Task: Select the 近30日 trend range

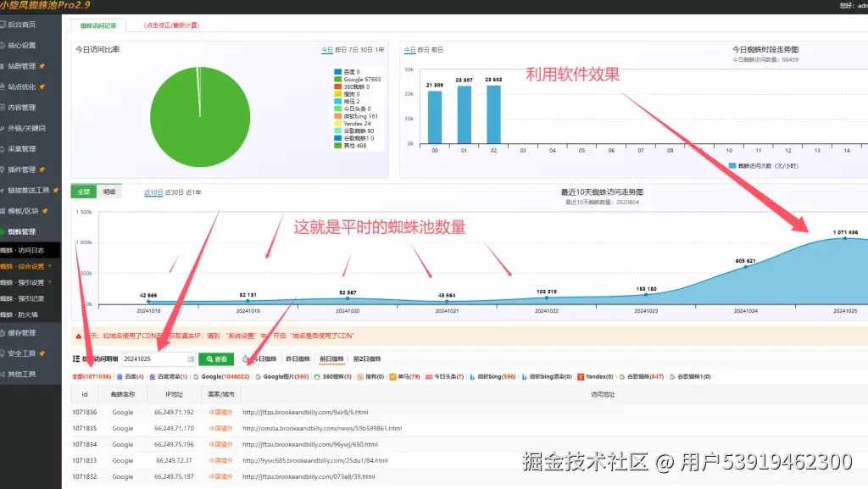Action: (175, 192)
